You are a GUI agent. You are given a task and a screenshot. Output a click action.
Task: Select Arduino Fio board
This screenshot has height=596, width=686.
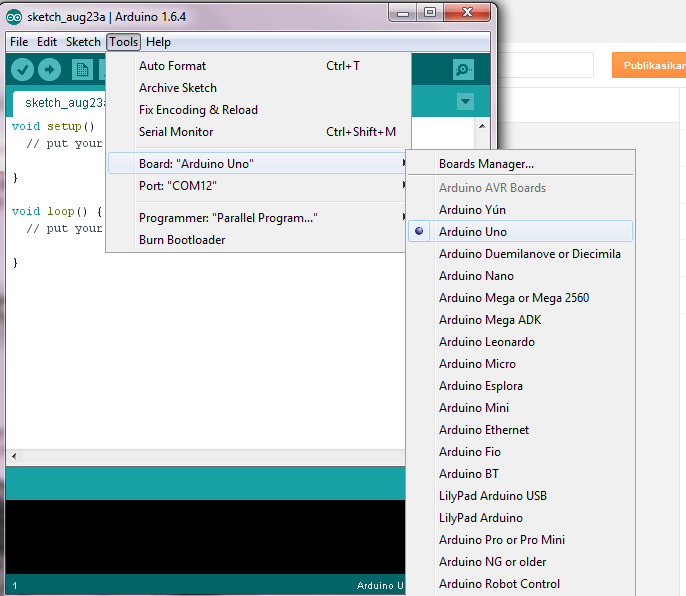[520, 451]
